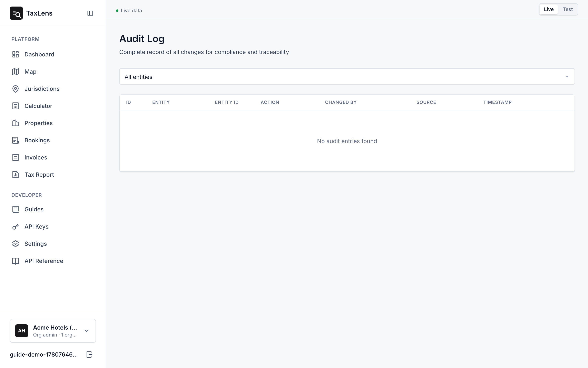Open API Reference link
Image resolution: width=588 pixels, height=368 pixels.
coord(53,261)
